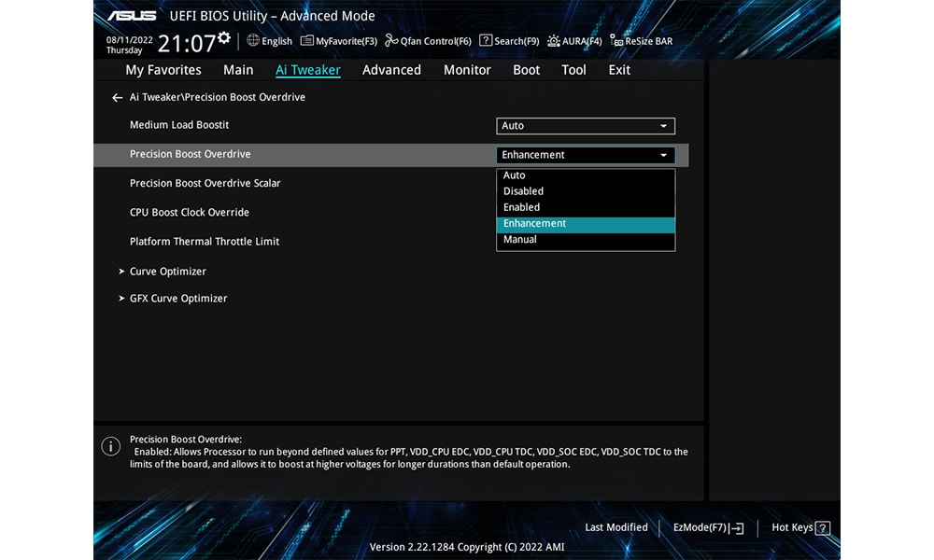
Task: Click the Version 2.22.1284 copyright text
Action: click(467, 547)
